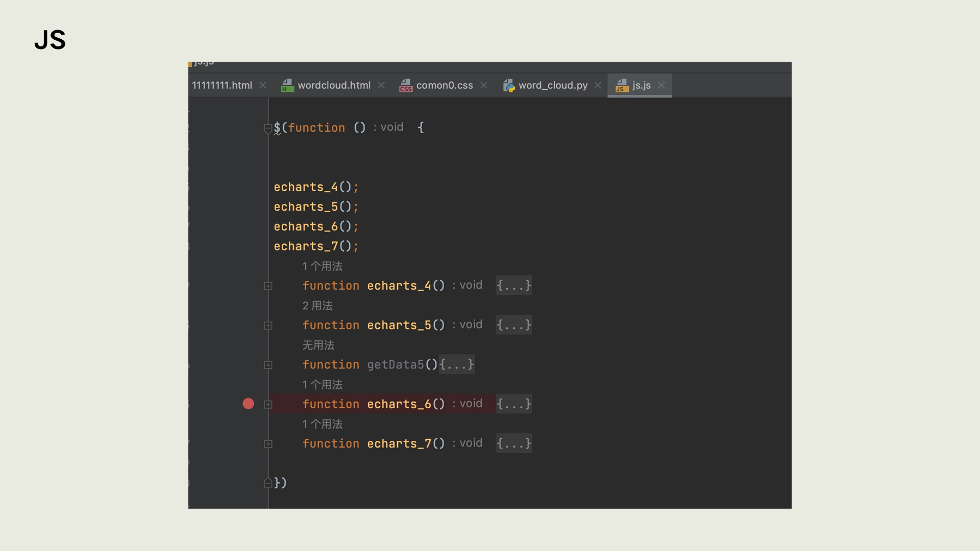Unfold the {...} body of echarts_5
Image resolution: width=980 pixels, height=551 pixels.
click(514, 325)
